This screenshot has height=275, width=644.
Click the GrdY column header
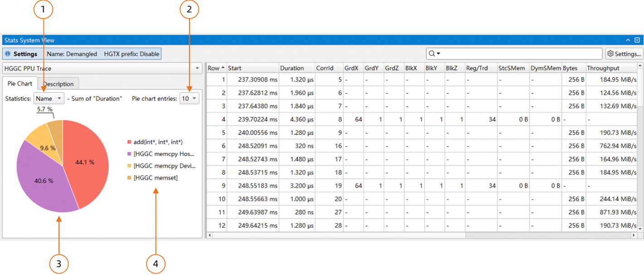click(x=374, y=68)
